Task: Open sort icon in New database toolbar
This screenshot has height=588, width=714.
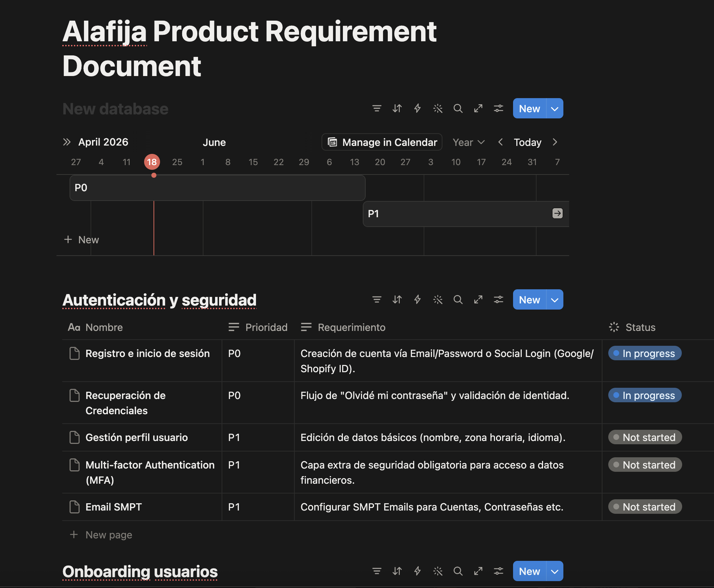Action: (x=397, y=108)
